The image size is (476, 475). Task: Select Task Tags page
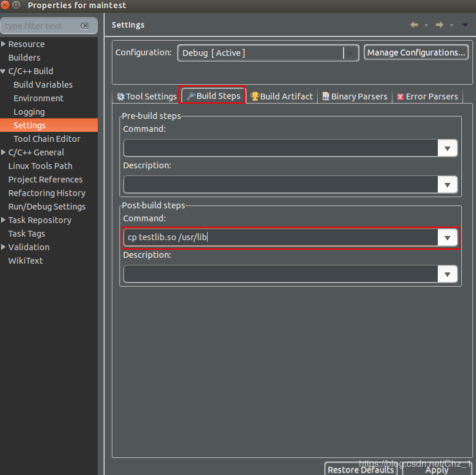coord(26,234)
